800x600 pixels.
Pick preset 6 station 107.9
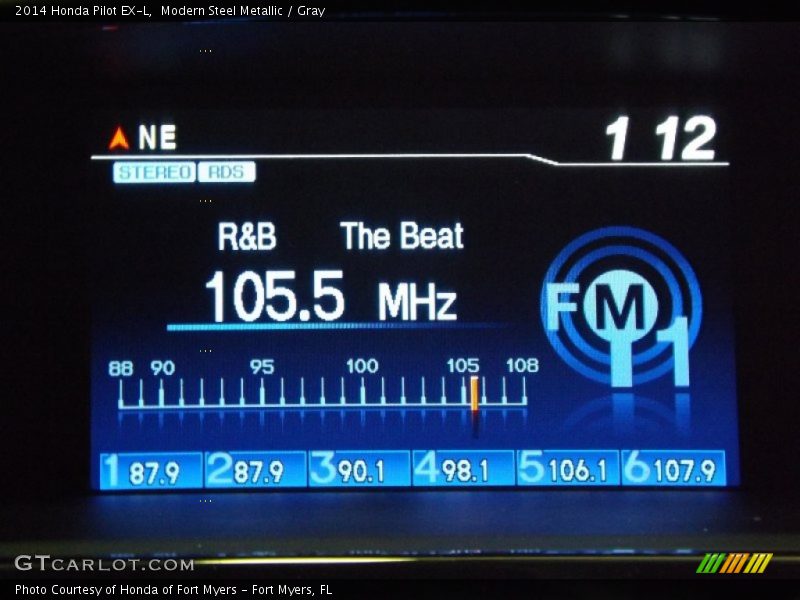tap(673, 469)
